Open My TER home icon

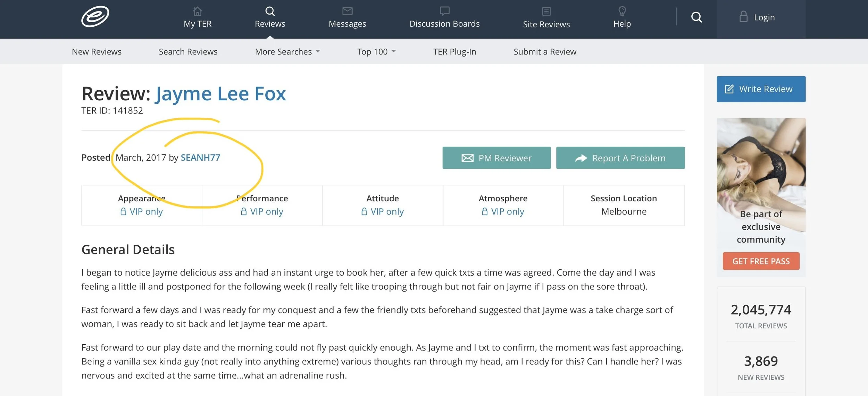click(x=197, y=11)
